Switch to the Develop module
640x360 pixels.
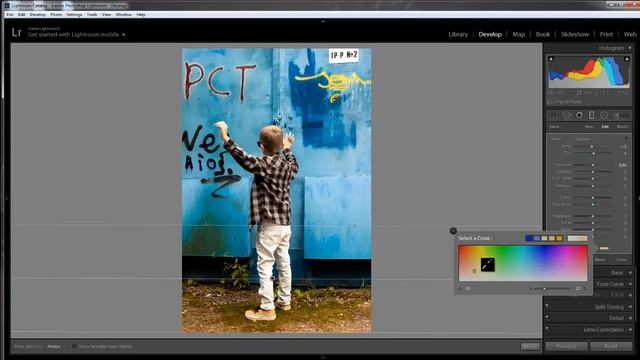coord(490,34)
